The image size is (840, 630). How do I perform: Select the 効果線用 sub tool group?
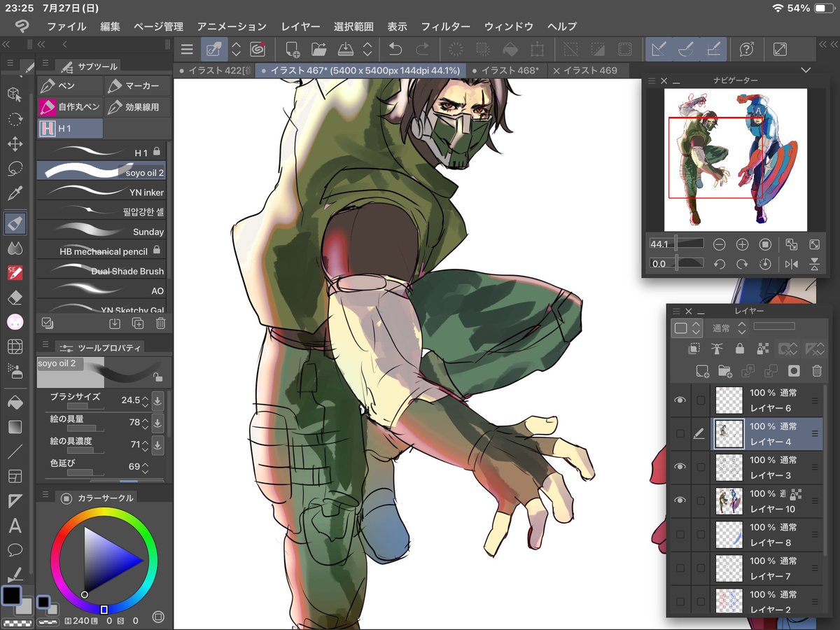tap(137, 107)
